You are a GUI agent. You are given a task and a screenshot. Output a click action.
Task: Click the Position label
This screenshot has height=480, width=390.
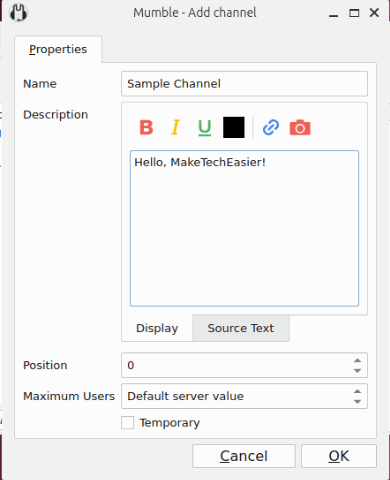[45, 365]
